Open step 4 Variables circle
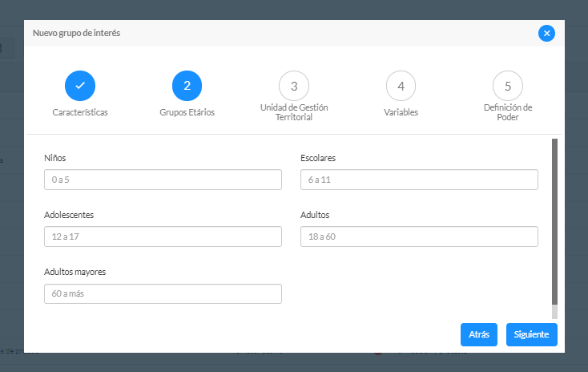The width and height of the screenshot is (588, 372). pyautogui.click(x=401, y=86)
